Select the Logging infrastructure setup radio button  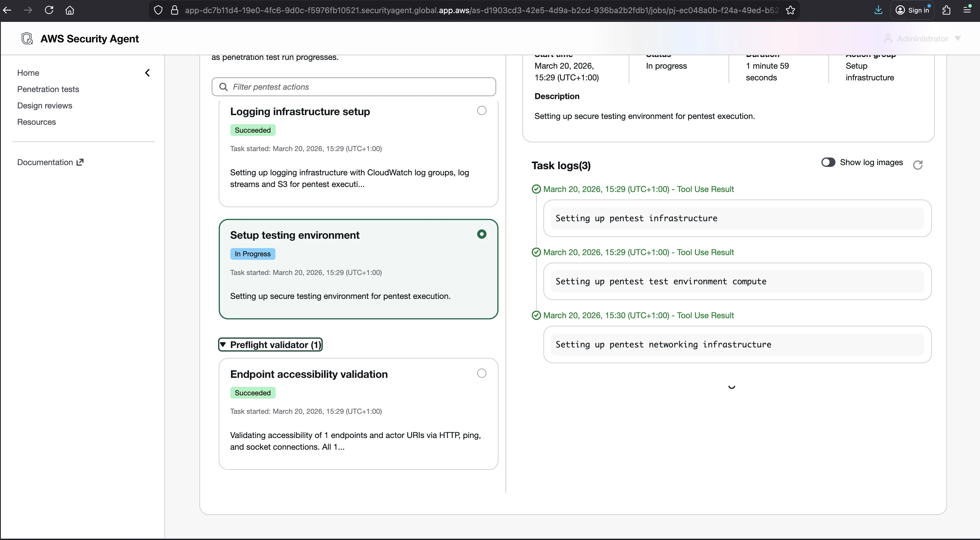[x=482, y=110]
